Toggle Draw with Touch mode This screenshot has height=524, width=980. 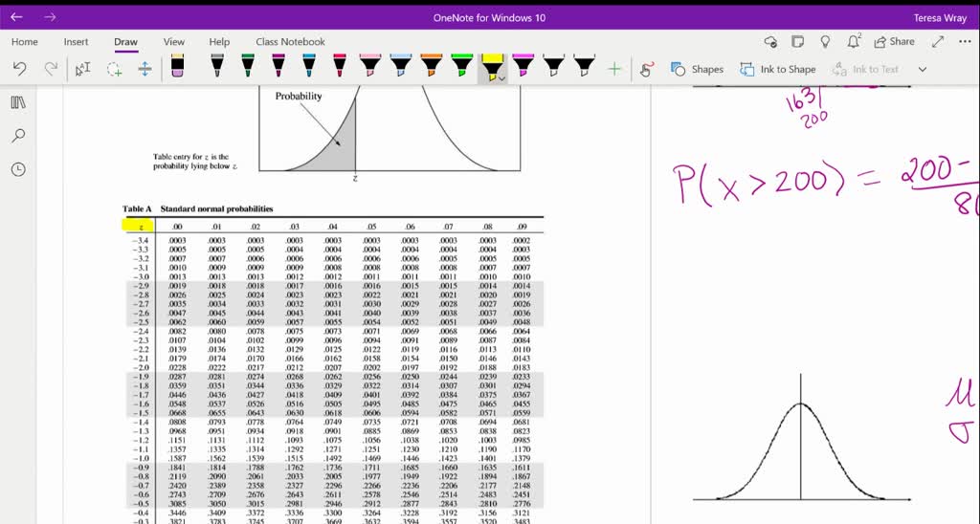pyautogui.click(x=647, y=69)
